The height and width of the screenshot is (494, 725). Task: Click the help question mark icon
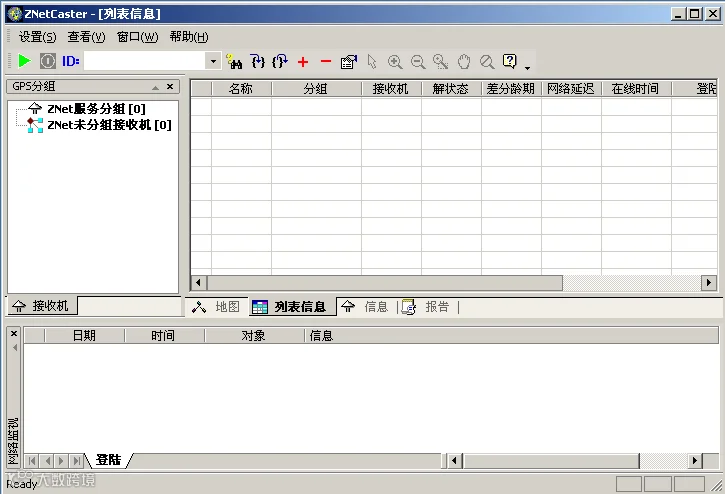(510, 61)
